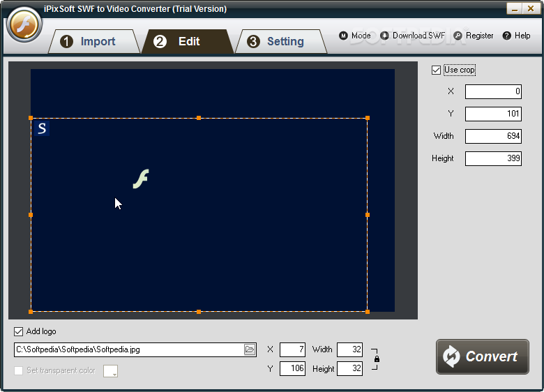Select the Softpedia S logo in preview
544x392 pixels.
point(42,128)
